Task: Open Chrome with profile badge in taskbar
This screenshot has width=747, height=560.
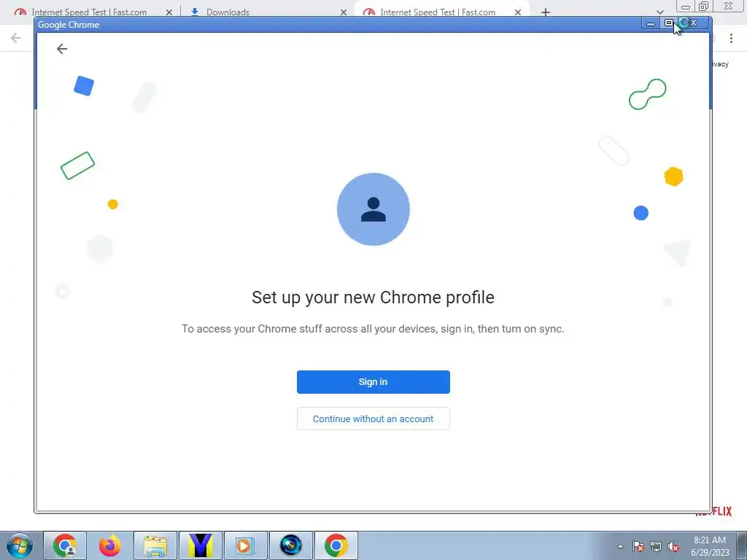Action: pos(65,545)
